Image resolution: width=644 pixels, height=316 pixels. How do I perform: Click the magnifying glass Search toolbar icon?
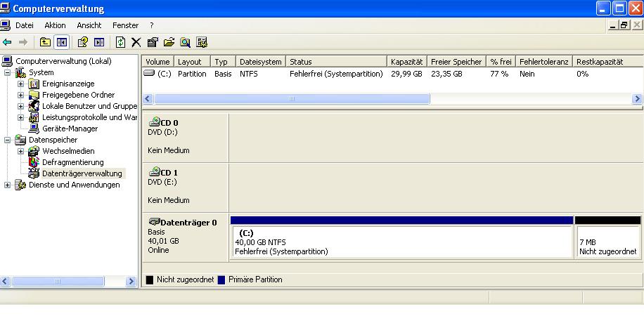[x=185, y=42]
